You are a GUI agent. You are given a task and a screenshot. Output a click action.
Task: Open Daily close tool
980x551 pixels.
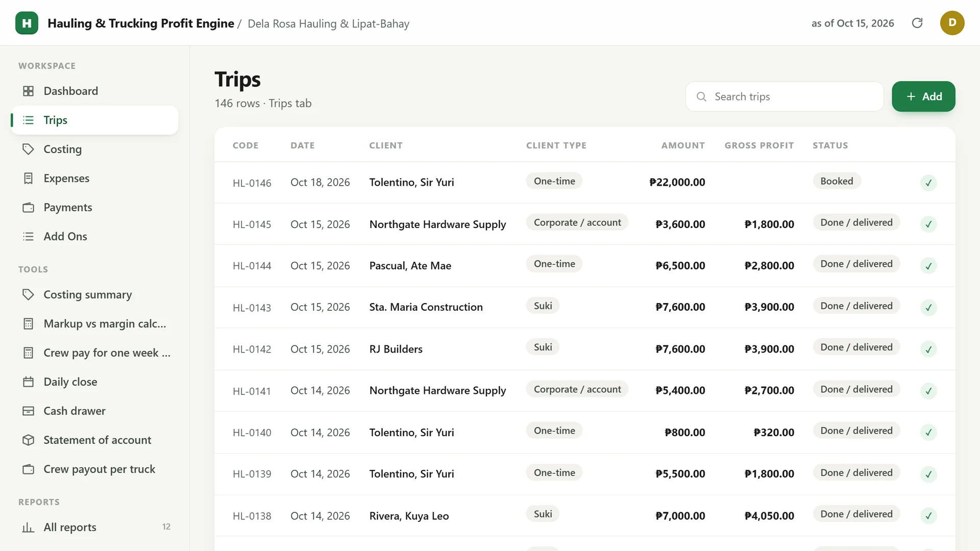click(x=94, y=382)
